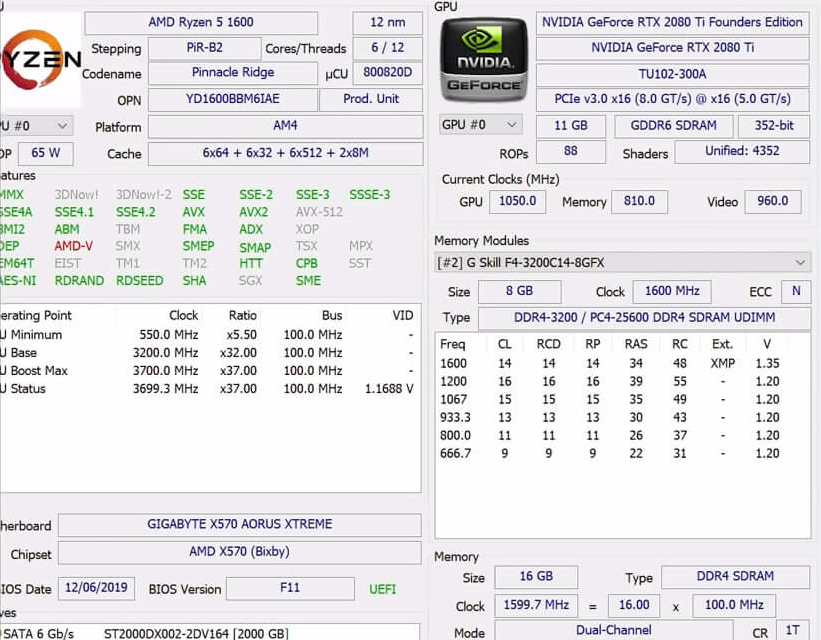Click the Unified: 4352 shaders field

742,152
